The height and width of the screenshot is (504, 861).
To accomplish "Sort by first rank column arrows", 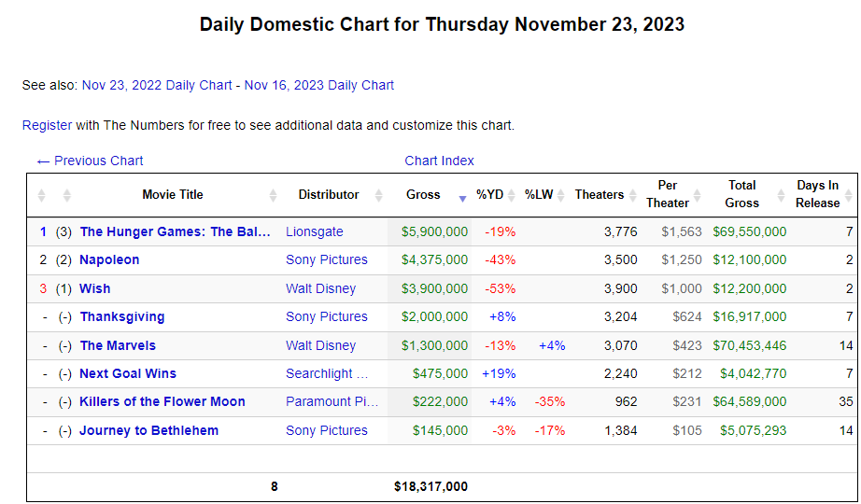I will (x=41, y=195).
